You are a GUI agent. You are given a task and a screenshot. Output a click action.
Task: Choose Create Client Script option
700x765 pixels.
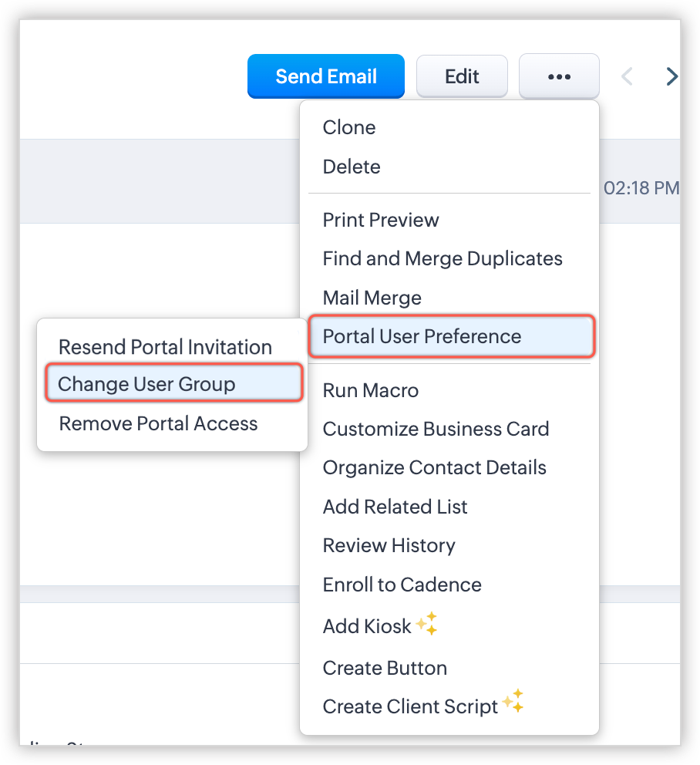[x=410, y=706]
